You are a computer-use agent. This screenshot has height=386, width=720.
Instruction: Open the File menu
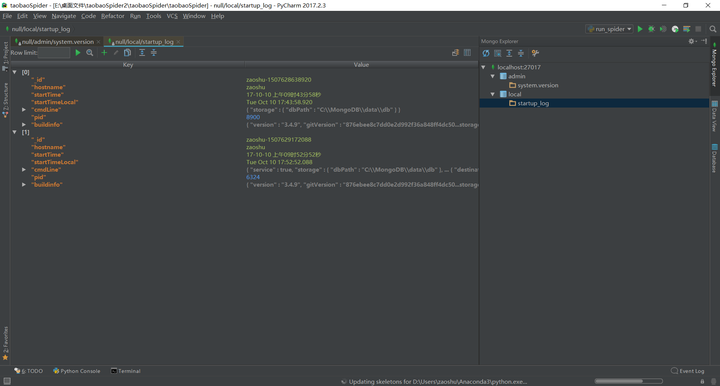7,16
